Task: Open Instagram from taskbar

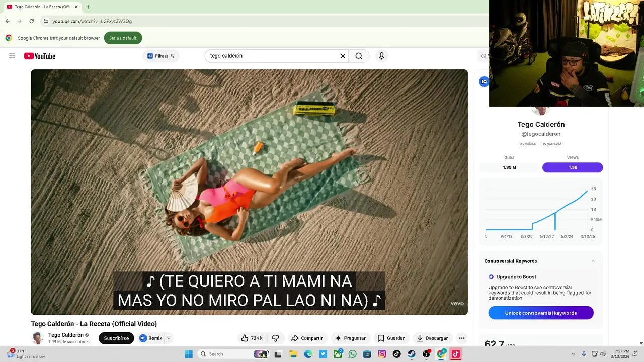Action: [x=382, y=354]
